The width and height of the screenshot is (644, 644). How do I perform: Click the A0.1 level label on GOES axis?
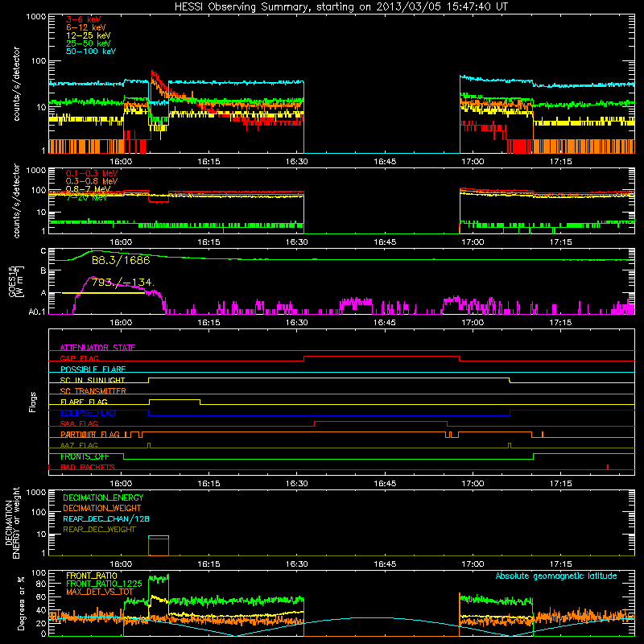pyautogui.click(x=36, y=312)
